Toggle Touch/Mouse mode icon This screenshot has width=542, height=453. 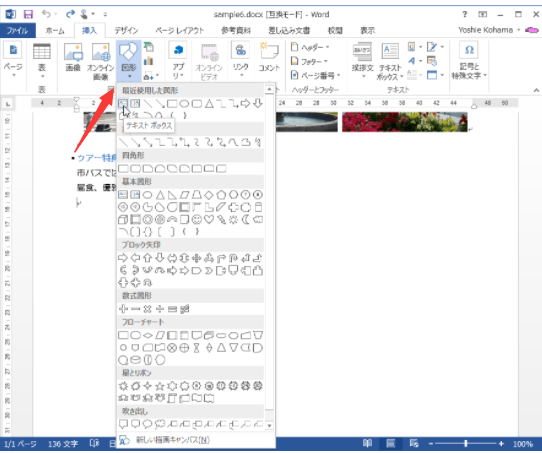(x=84, y=14)
